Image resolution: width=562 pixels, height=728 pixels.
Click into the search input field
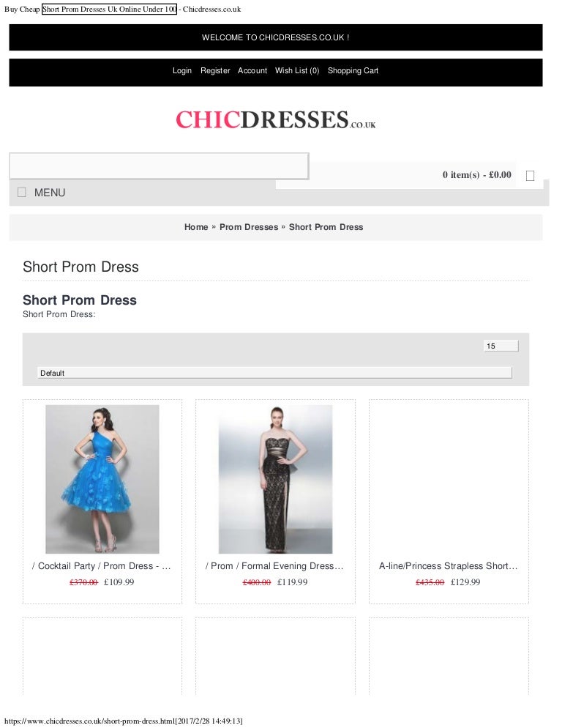click(160, 166)
